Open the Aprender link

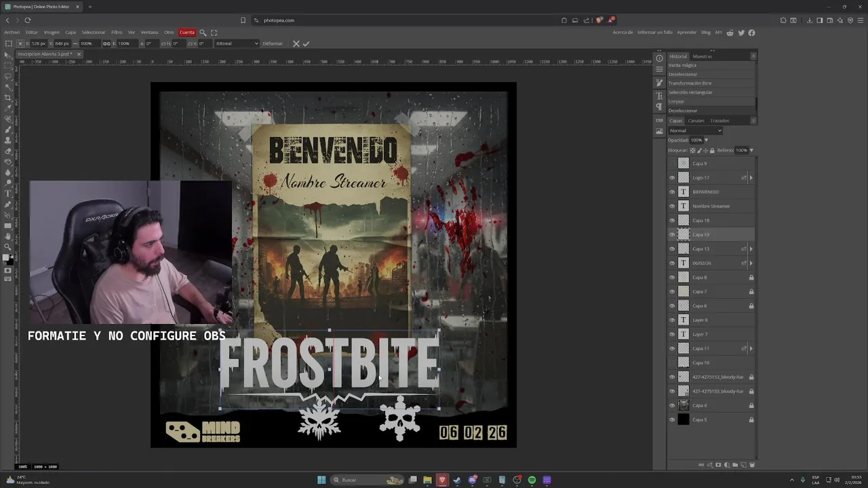click(687, 33)
